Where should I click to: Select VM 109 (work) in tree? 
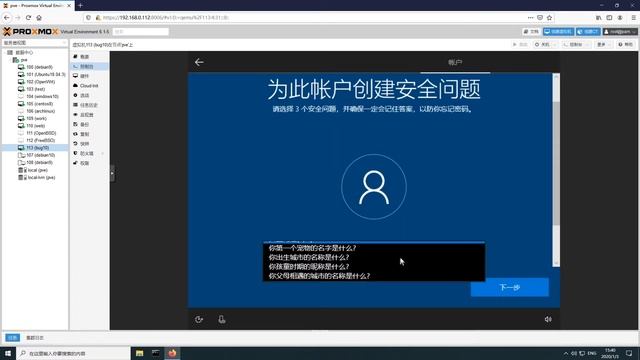click(x=36, y=118)
